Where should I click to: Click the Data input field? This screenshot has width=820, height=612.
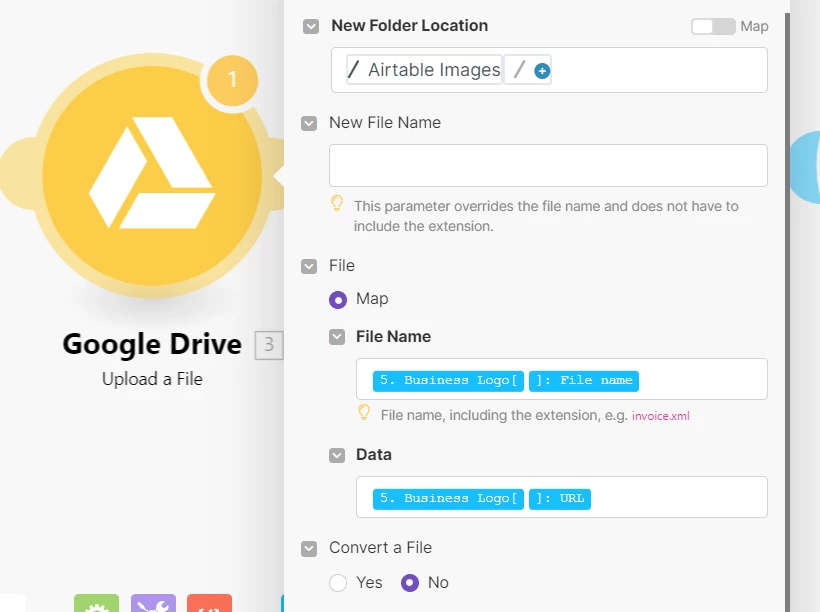coord(562,497)
